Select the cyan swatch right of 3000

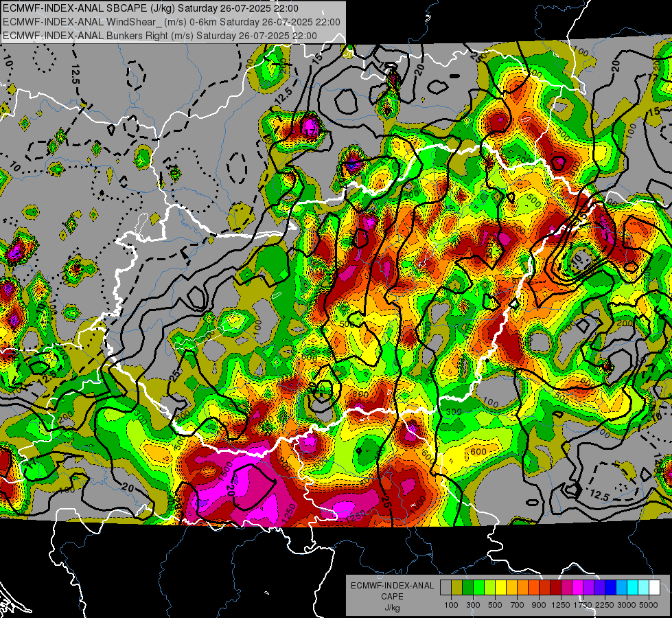coord(633,587)
